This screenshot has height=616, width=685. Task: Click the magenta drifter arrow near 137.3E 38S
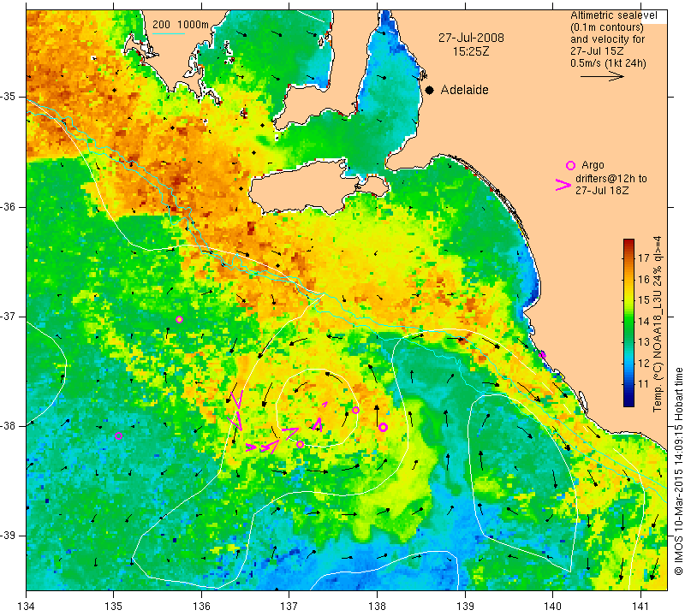(319, 423)
